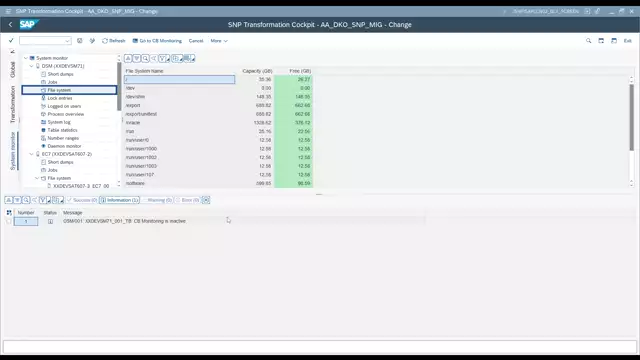This screenshot has width=640, height=360.
Task: Open System log in the tree
Action: pos(59,122)
